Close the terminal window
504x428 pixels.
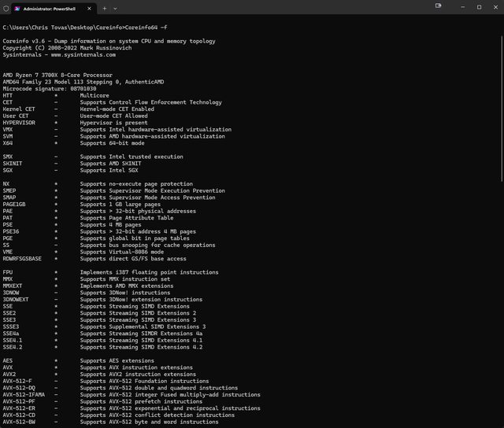tap(495, 7)
